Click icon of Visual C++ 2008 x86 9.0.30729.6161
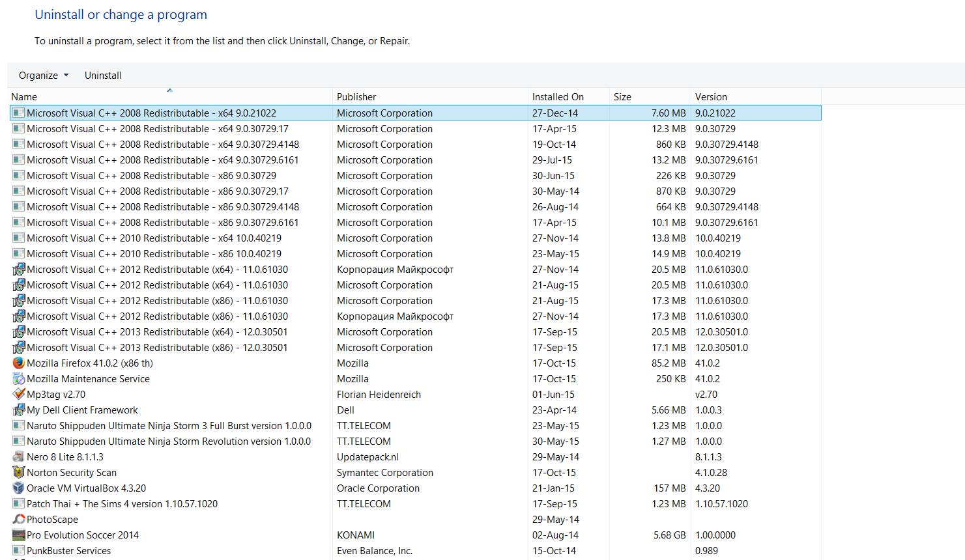965x560 pixels. 18,223
